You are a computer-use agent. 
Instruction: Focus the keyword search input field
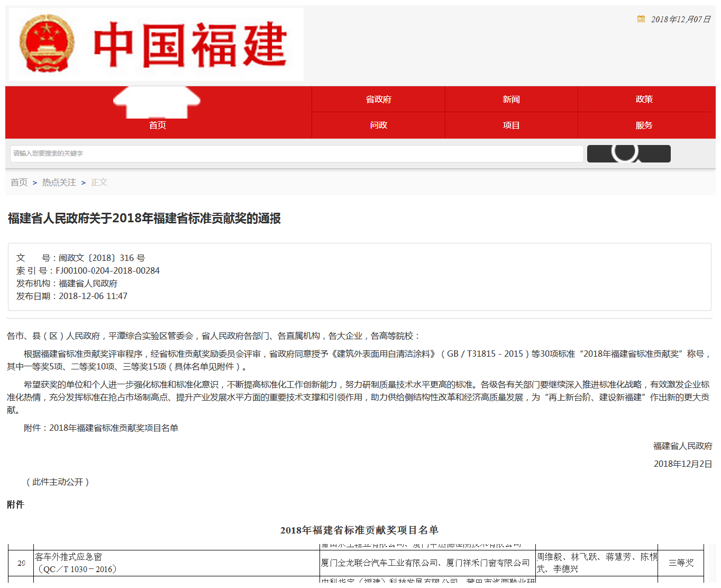click(297, 153)
